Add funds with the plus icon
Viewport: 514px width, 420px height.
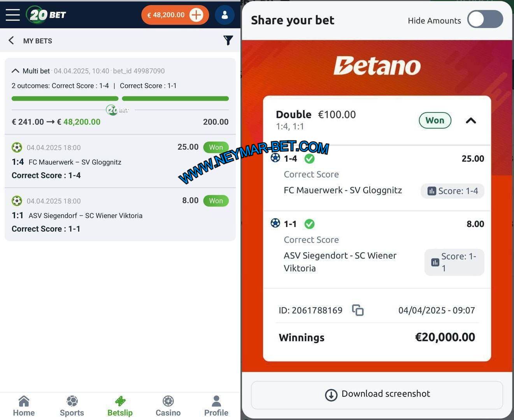[x=196, y=15]
